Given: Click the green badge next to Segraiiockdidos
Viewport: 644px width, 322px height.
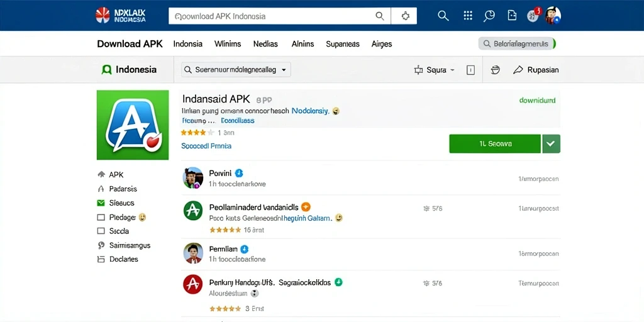Looking at the screenshot, I should point(338,282).
